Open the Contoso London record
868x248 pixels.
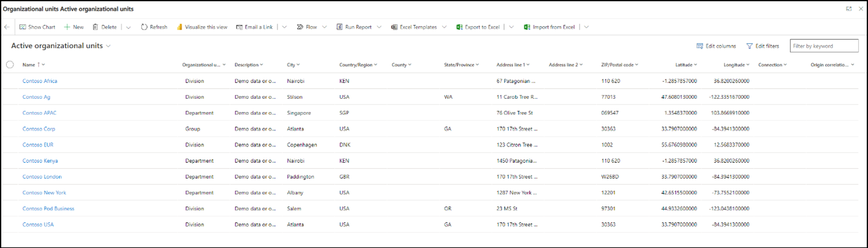coord(42,177)
